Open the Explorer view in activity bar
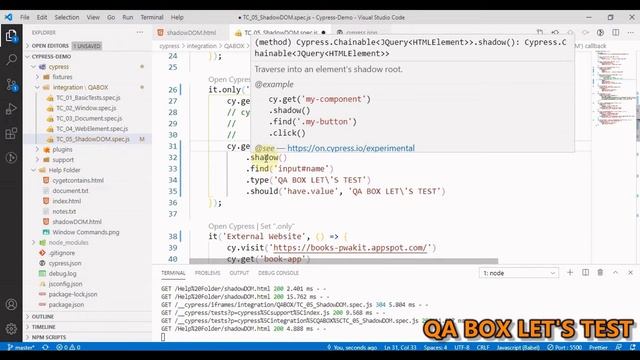This screenshot has width=640, height=360. [11, 36]
